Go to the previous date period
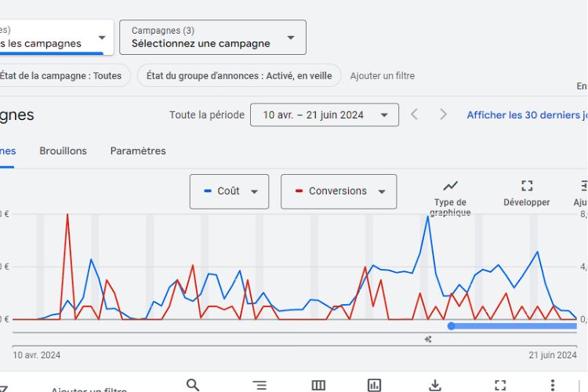 click(x=415, y=114)
